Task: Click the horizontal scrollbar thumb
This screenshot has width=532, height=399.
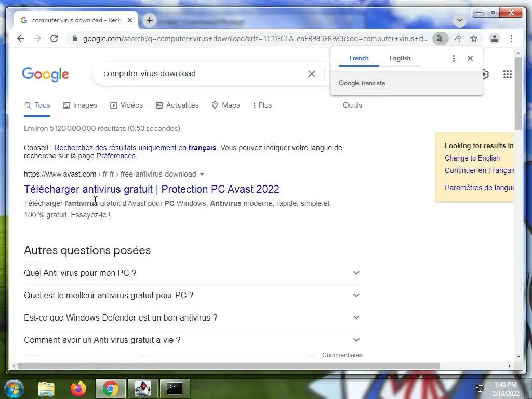Action: pos(229,366)
